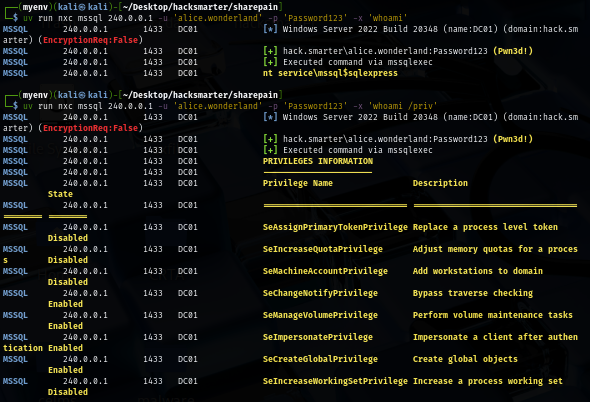Click 'Bypass traverse checking' description
Image resolution: width=590 pixels, height=402 pixels.
[473, 293]
